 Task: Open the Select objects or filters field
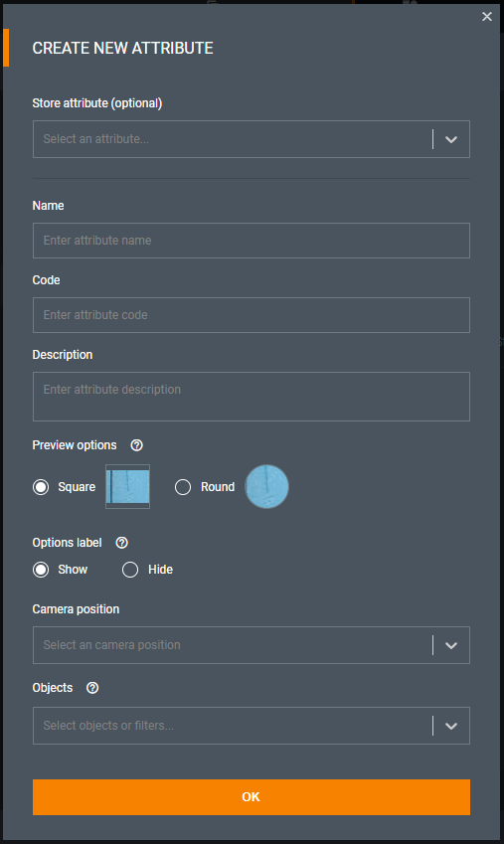[251, 726]
